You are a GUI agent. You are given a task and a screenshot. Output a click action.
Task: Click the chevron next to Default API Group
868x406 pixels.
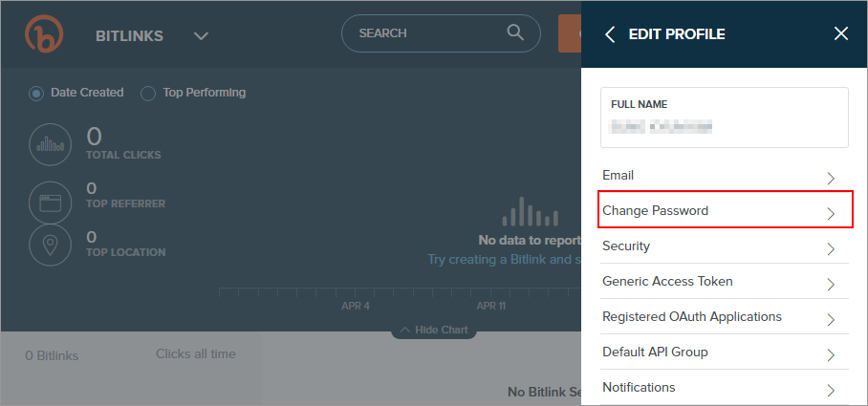(x=831, y=355)
